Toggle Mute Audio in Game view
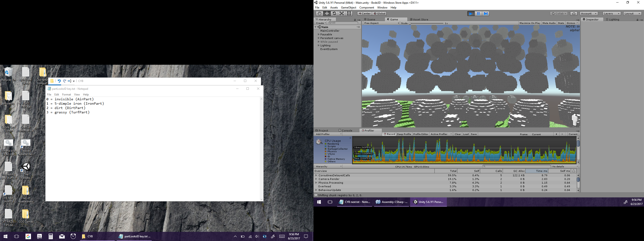The width and height of the screenshot is (644, 241). (549, 23)
